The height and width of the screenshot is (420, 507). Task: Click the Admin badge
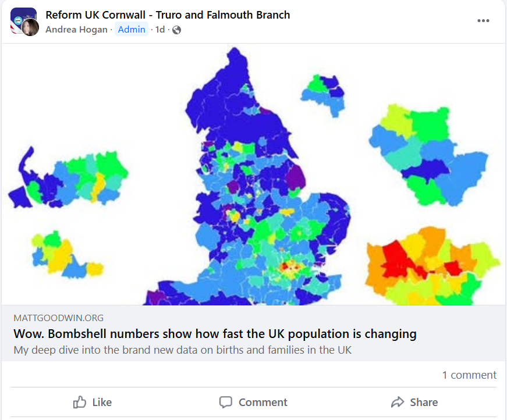[x=132, y=30]
